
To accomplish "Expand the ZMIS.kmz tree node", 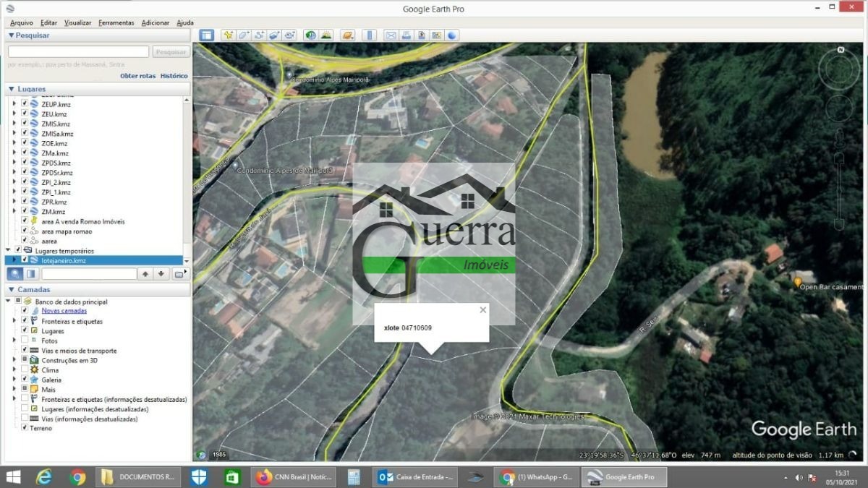I will tap(14, 124).
